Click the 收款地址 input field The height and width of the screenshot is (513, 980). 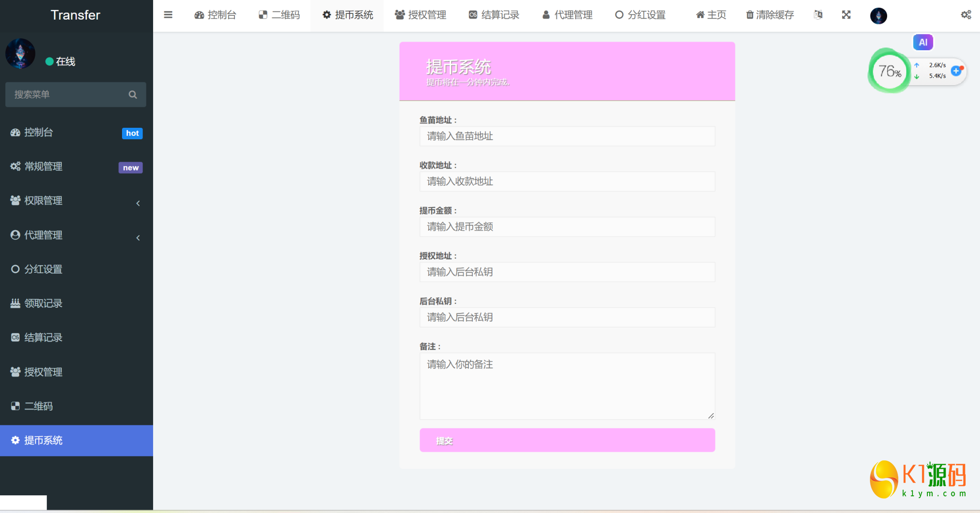[567, 181]
